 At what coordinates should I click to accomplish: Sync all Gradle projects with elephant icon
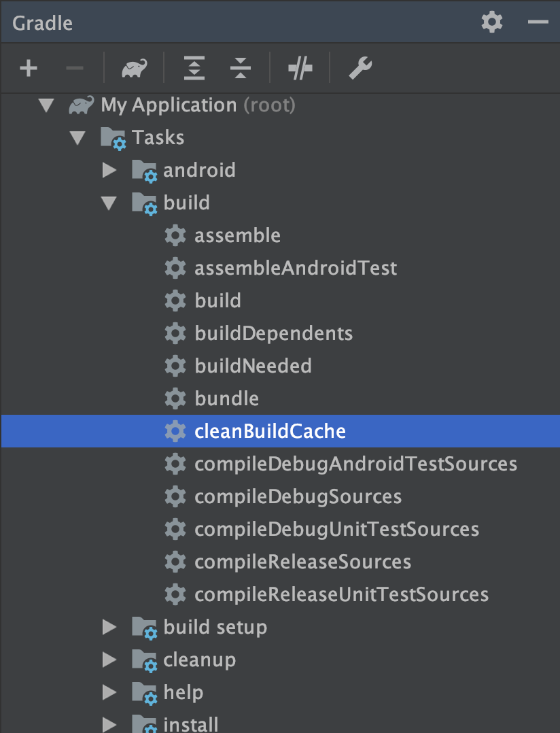click(133, 68)
